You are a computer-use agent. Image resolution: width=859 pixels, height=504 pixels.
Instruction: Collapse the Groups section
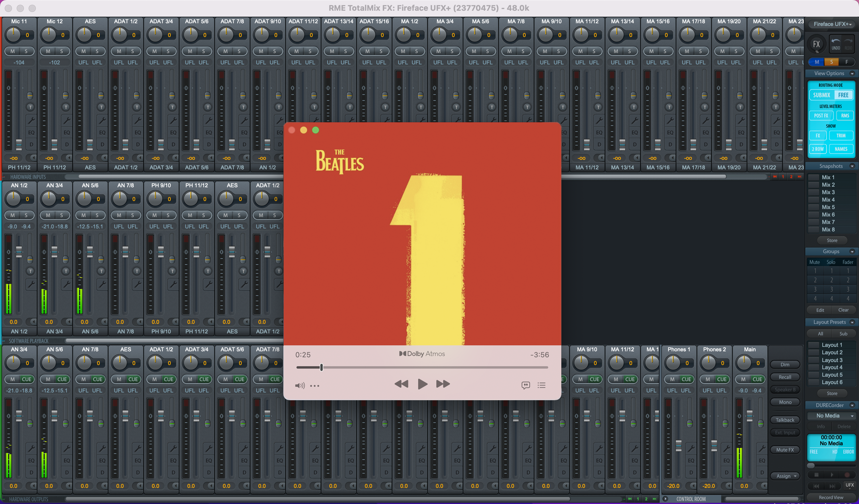click(852, 251)
